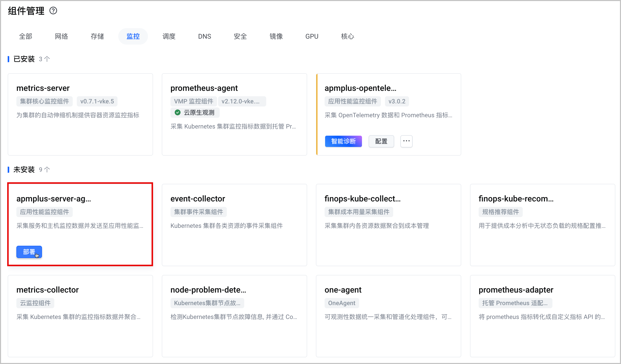This screenshot has width=621, height=364.
Task: Select the DNS tab
Action: [205, 36]
